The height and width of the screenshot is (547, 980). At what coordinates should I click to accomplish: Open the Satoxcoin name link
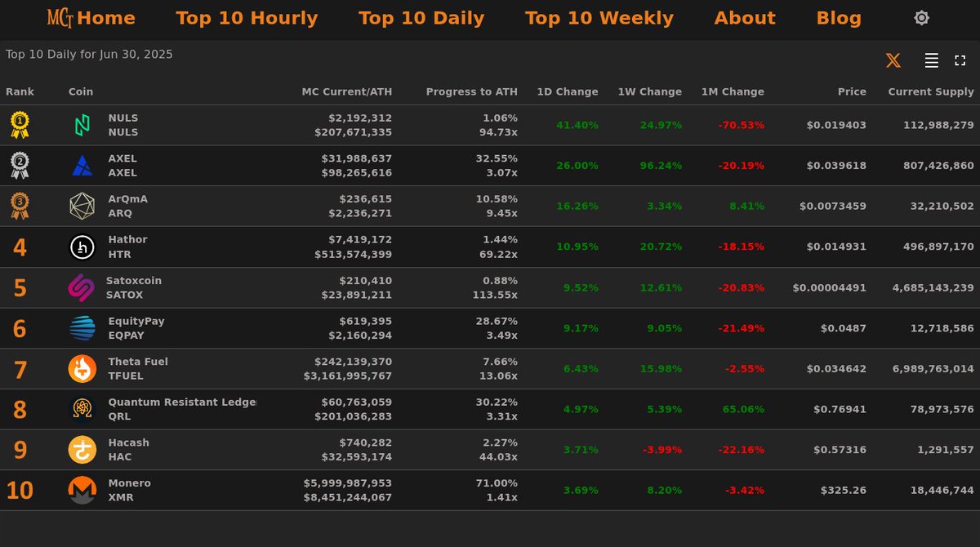pyautogui.click(x=134, y=281)
